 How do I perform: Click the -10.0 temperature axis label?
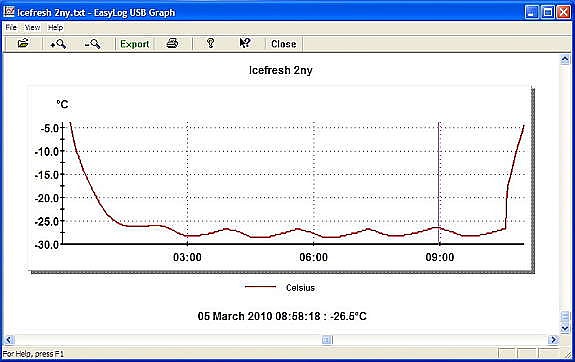(x=47, y=151)
